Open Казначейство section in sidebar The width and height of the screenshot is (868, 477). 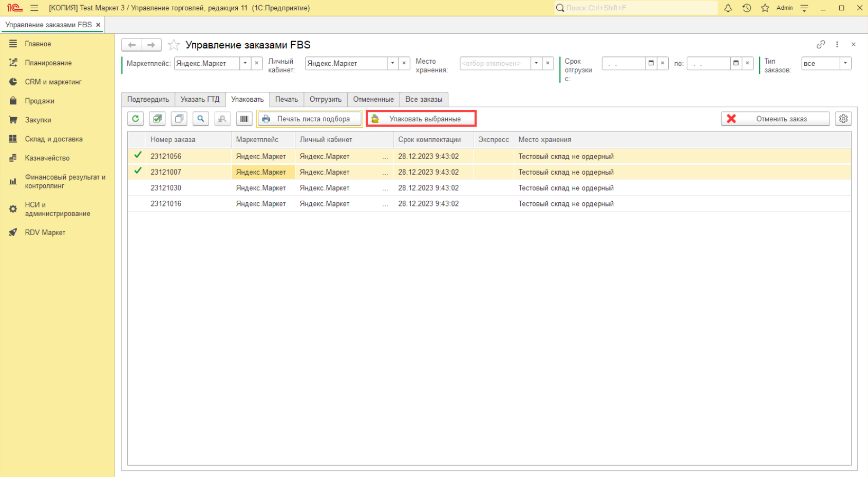[x=47, y=158]
